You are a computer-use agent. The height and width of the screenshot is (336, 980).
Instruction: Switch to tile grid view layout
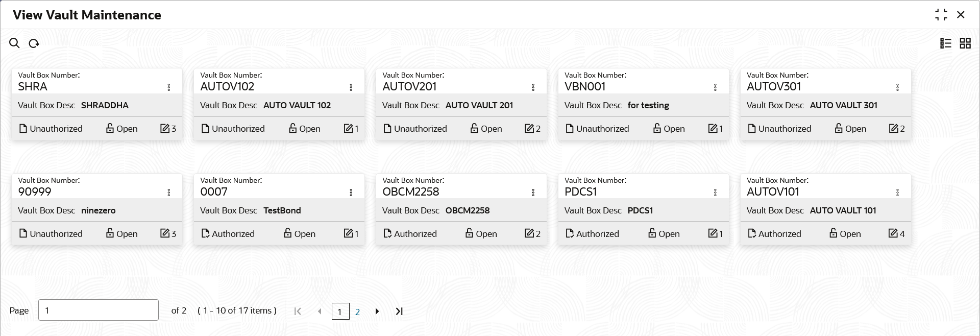965,43
